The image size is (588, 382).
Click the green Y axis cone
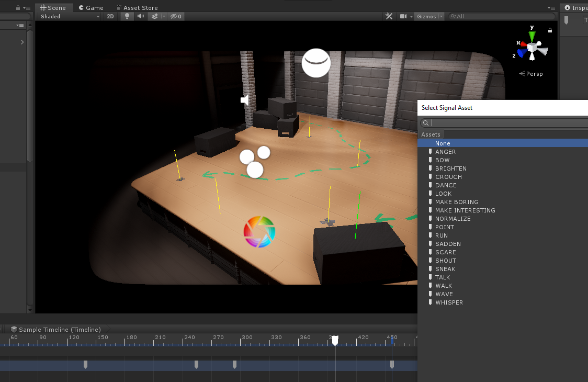click(532, 37)
